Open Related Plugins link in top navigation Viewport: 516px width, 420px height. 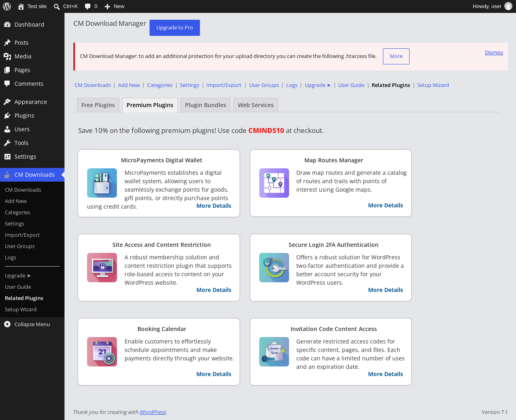(x=391, y=85)
